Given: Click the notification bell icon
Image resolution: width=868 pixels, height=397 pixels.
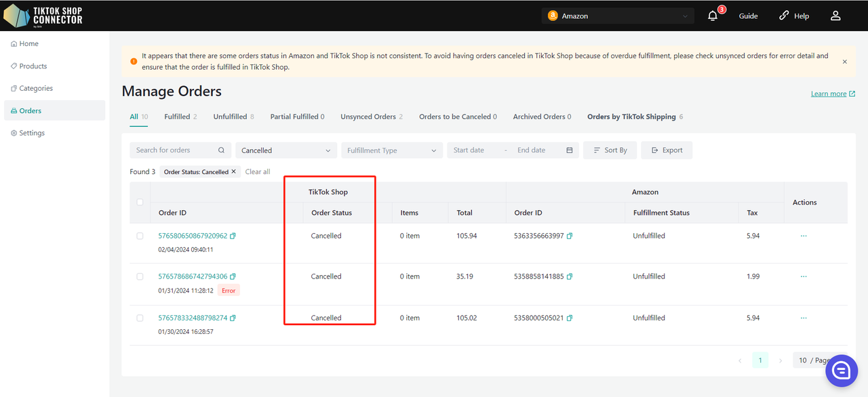Looking at the screenshot, I should click(713, 16).
